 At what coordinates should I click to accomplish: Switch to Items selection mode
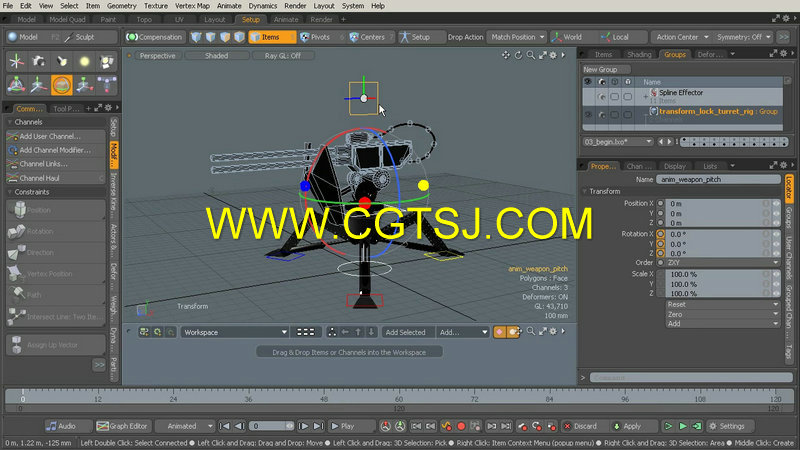pos(270,37)
